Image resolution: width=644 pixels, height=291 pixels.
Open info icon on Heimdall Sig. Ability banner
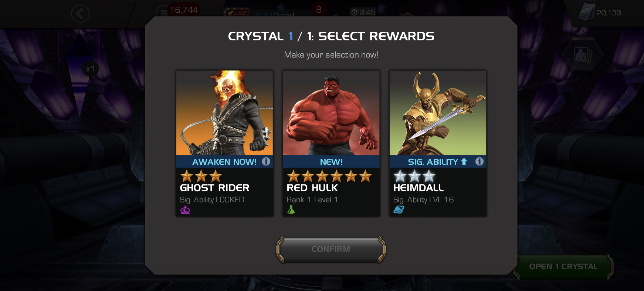point(479,161)
